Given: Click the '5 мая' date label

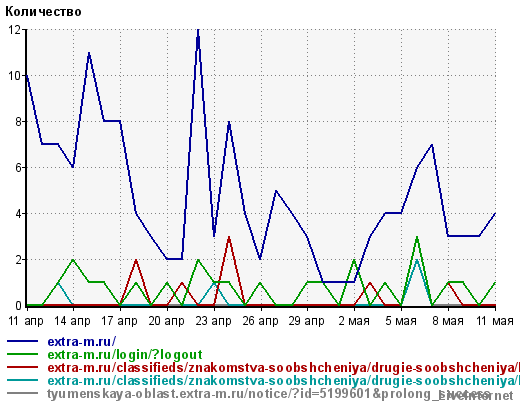Looking at the screenshot, I should tap(401, 321).
